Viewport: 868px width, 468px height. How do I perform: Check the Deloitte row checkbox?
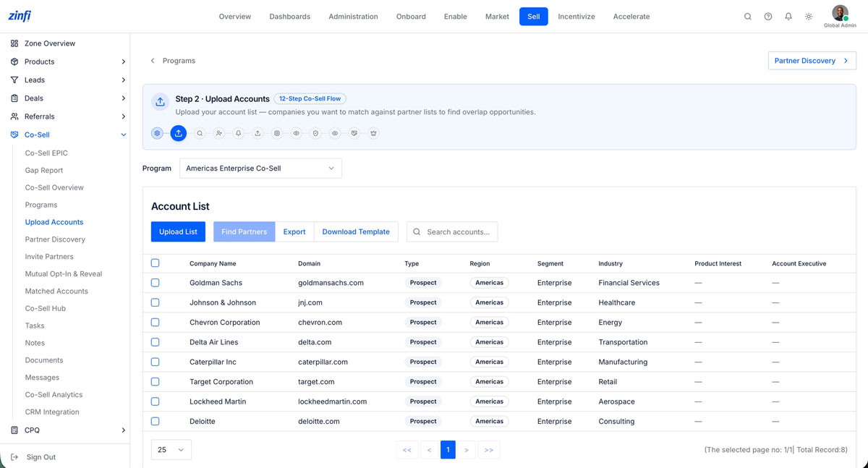pyautogui.click(x=155, y=421)
